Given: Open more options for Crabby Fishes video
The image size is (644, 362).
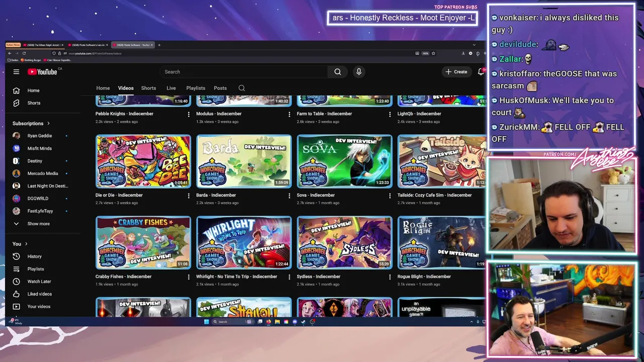Looking at the screenshot, I should [x=189, y=277].
